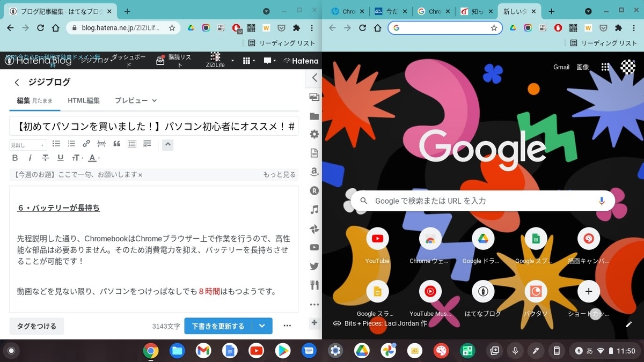Click the numbered list icon in editor toolbar

[x=71, y=144]
